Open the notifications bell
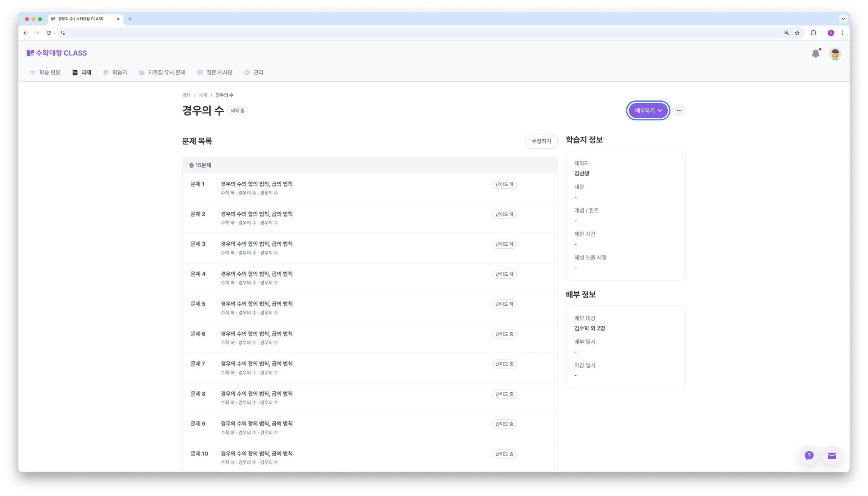 click(x=815, y=54)
